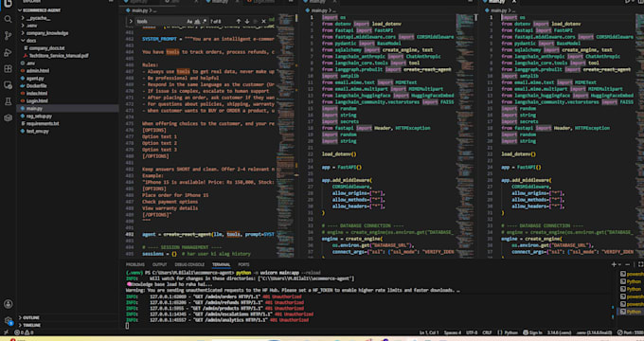This screenshot has height=341, width=644.
Task: Open the Containers view below Testing
Action: tap(8, 117)
